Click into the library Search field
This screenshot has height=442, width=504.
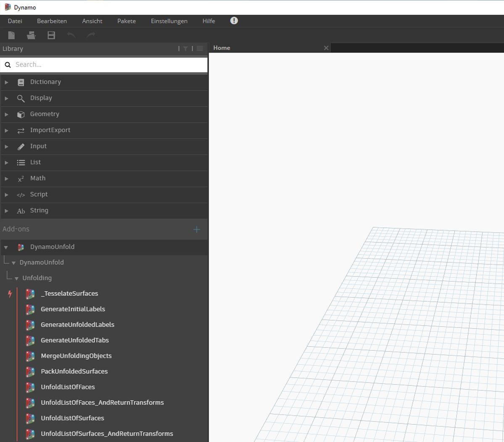pos(104,65)
